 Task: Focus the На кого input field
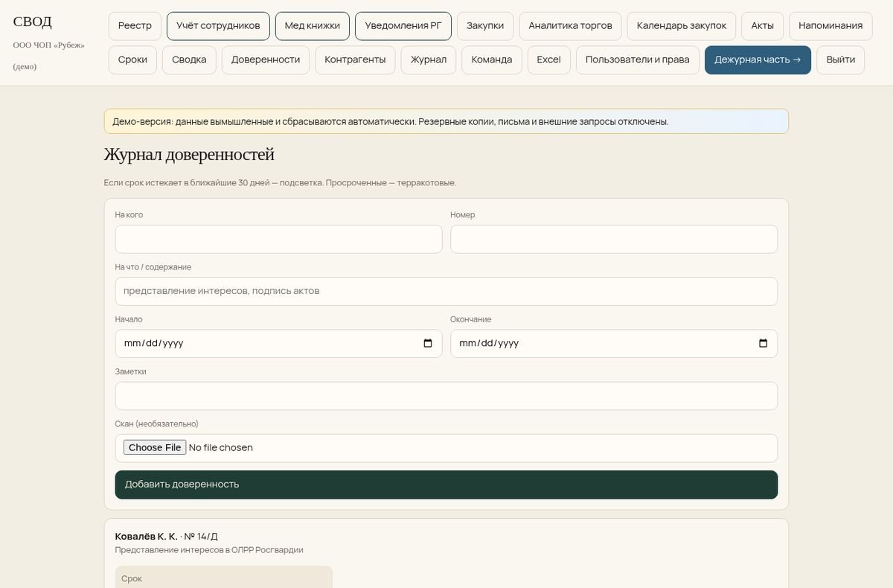point(278,239)
